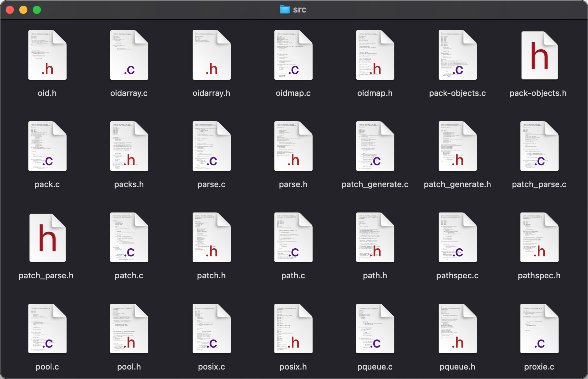Select the pool.c file icon
The width and height of the screenshot is (588, 379).
click(47, 329)
